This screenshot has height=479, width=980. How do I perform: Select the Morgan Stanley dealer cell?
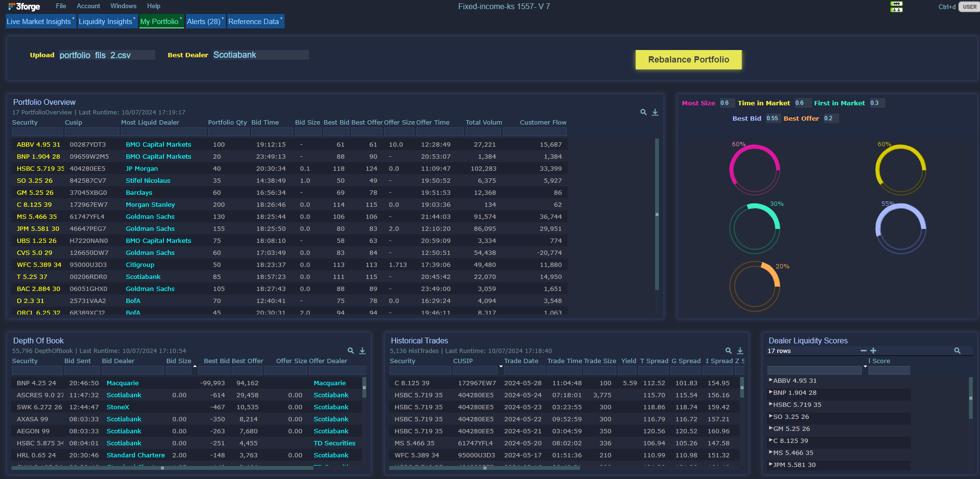pyautogui.click(x=150, y=204)
